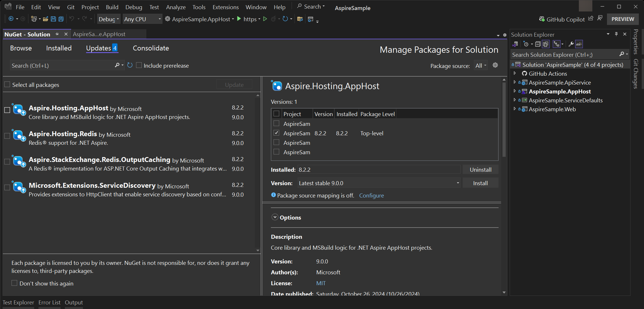The width and height of the screenshot is (644, 309).
Task: Click the Navigate Backward arrow in toolbar
Action: coord(11,19)
